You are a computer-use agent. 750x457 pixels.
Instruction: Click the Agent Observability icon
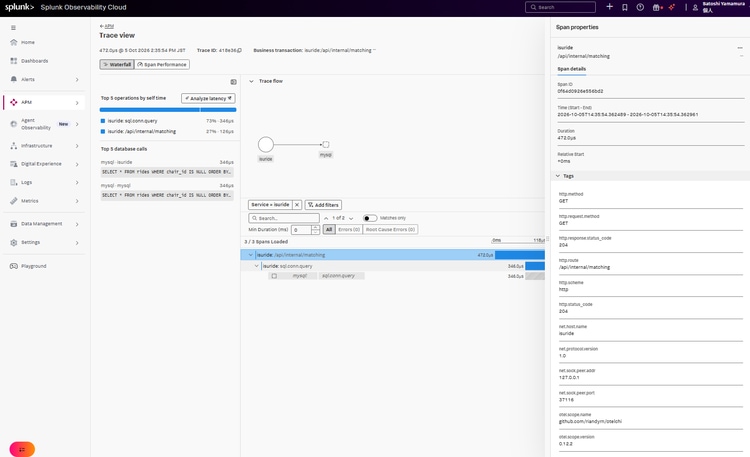pyautogui.click(x=13, y=124)
